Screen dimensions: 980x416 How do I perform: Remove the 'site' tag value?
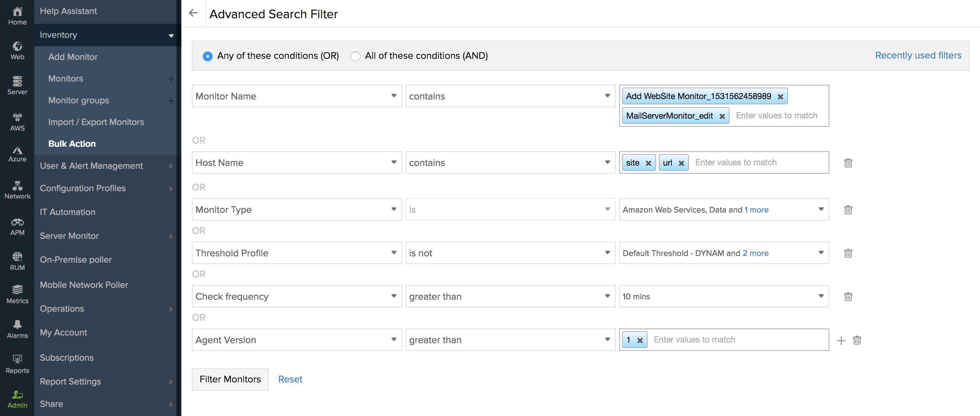coord(648,163)
